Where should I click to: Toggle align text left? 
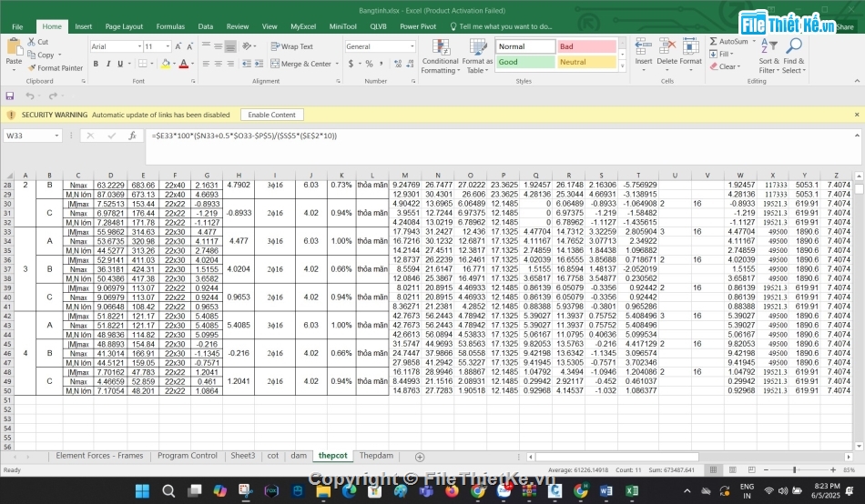pos(206,64)
